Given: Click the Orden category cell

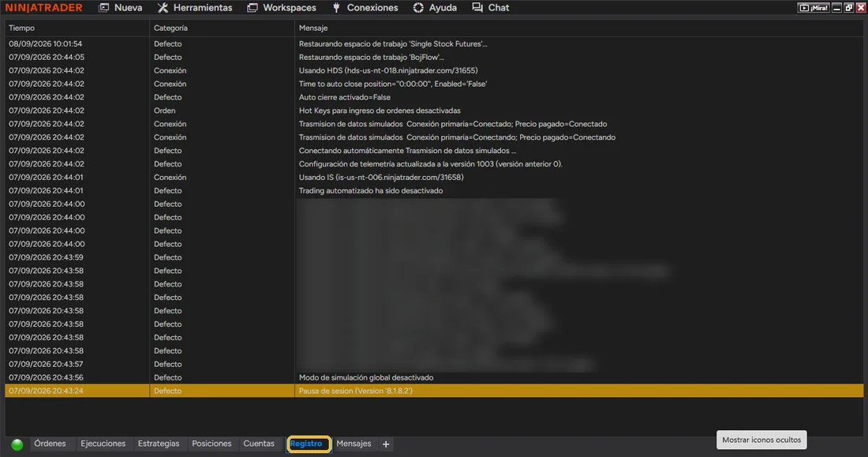Looking at the screenshot, I should [222, 111].
